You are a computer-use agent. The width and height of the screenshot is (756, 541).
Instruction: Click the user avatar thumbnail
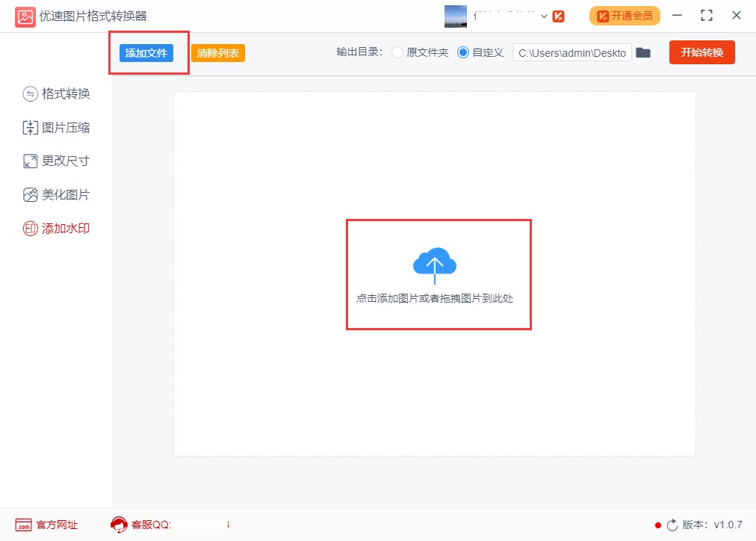pos(457,15)
